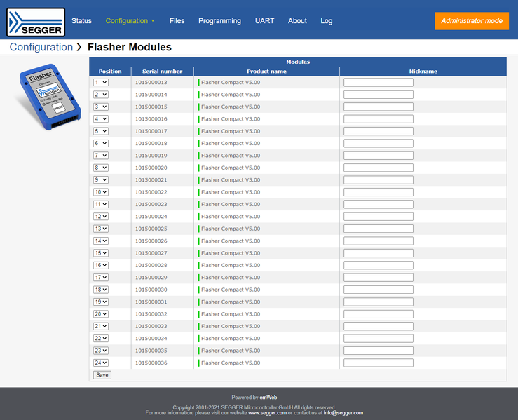Click green status bar for serial 1015000024

pyautogui.click(x=198, y=217)
